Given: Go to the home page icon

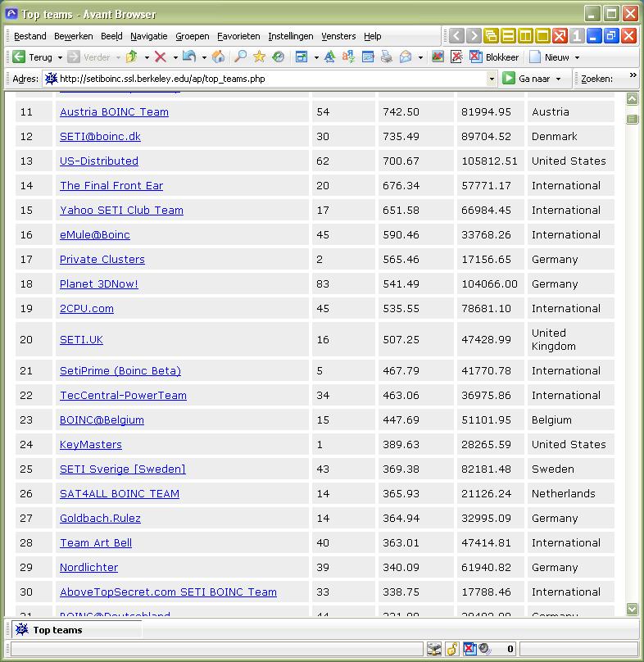Looking at the screenshot, I should coord(218,57).
